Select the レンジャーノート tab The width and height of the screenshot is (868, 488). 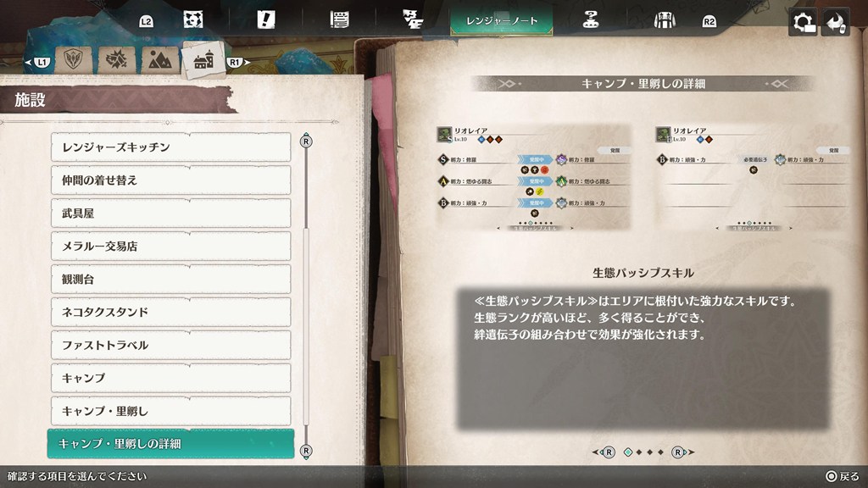point(502,21)
